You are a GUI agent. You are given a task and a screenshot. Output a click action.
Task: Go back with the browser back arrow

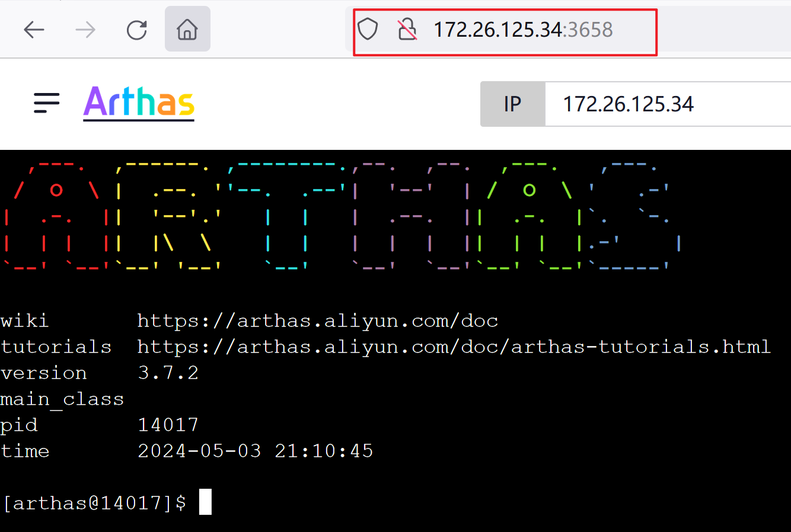coord(34,29)
